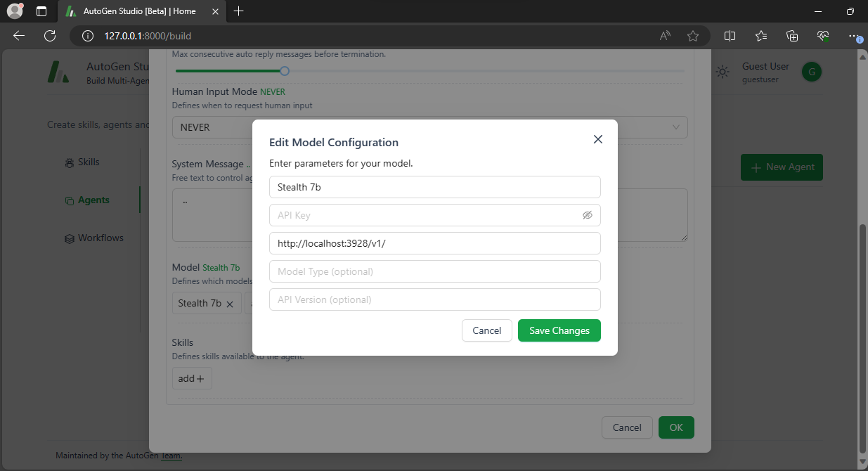Screen dimensions: 868x471
Task: Cancel the agent dialog next to OK
Action: [627, 427]
